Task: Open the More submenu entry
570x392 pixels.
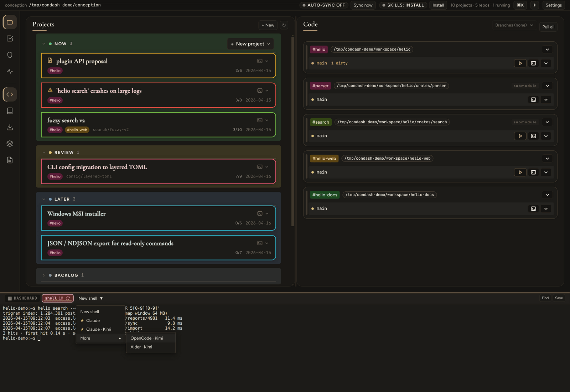Action: click(100, 338)
